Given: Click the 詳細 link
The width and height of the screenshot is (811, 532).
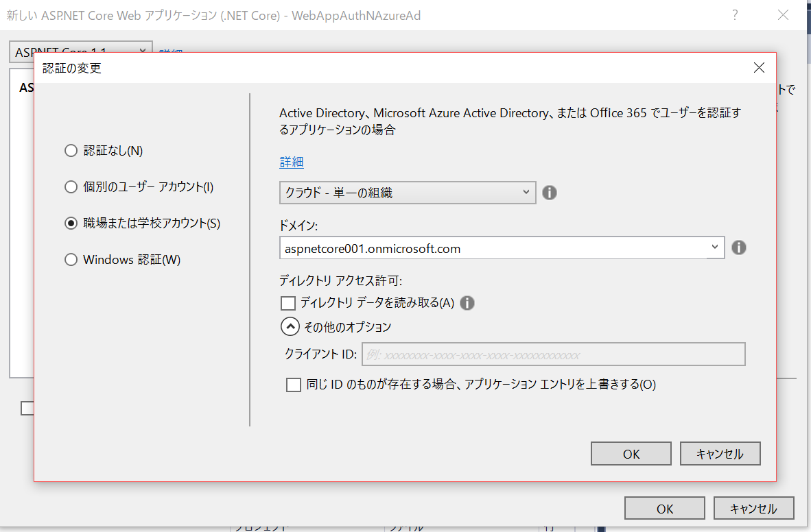Looking at the screenshot, I should (292, 162).
